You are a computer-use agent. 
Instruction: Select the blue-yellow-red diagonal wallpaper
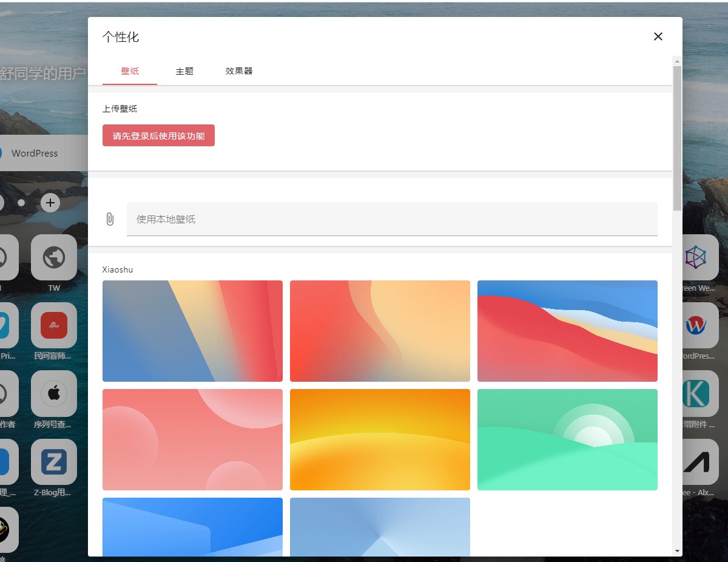click(192, 331)
